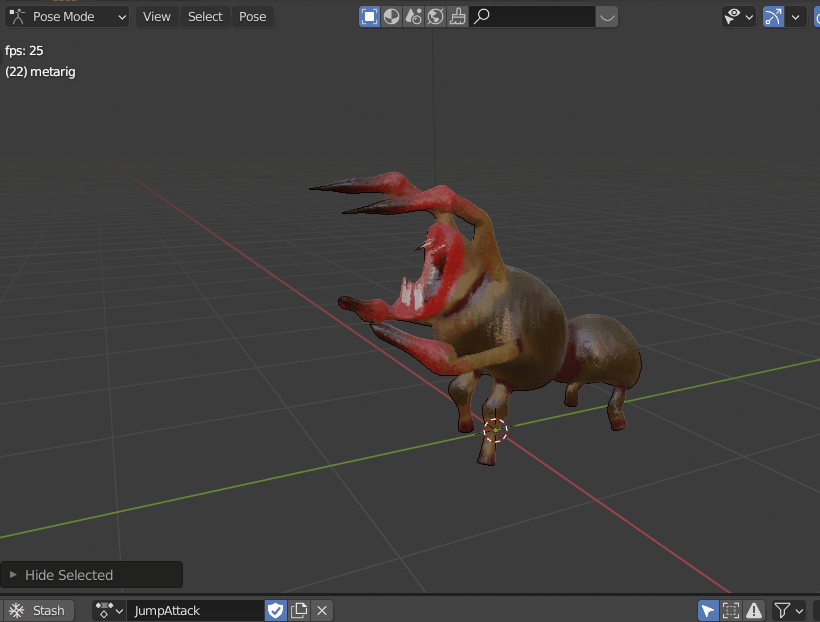Click the new action duplicate icon
820x622 pixels.
[x=299, y=610]
